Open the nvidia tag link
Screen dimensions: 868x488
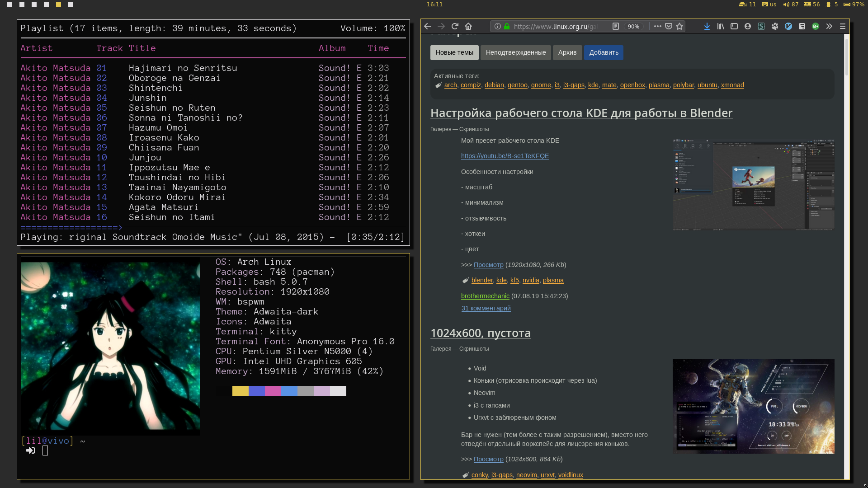[x=531, y=280]
